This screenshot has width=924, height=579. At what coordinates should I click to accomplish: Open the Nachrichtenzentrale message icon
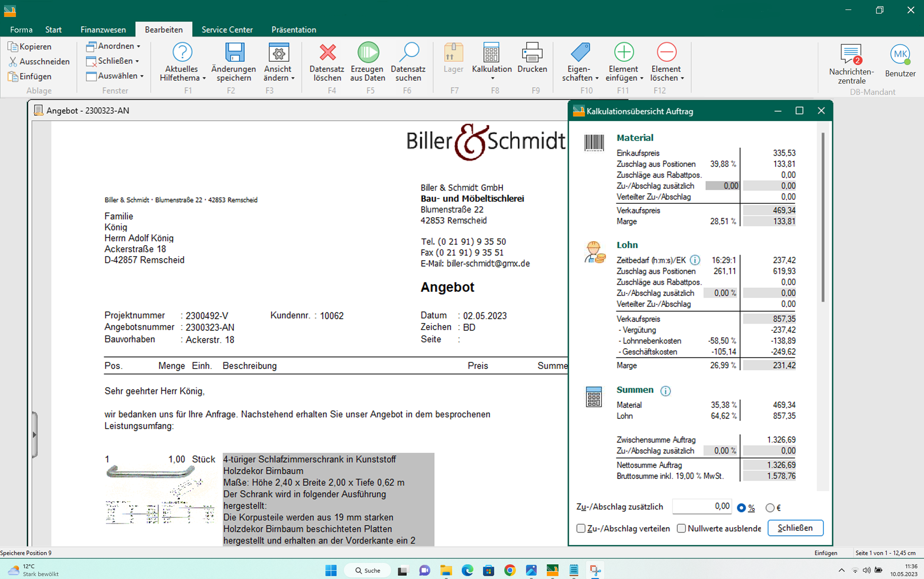click(851, 54)
